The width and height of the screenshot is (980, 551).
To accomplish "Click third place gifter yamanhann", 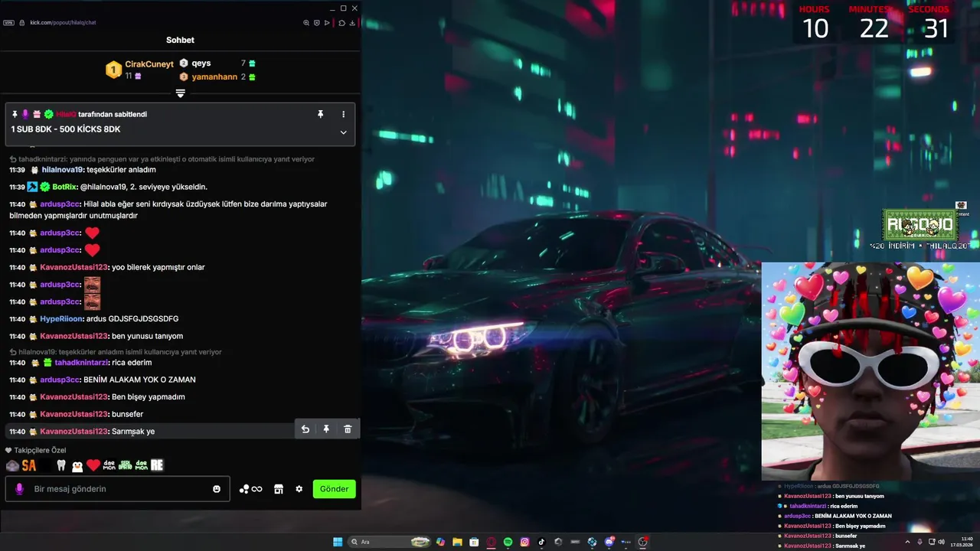I will [x=214, y=77].
